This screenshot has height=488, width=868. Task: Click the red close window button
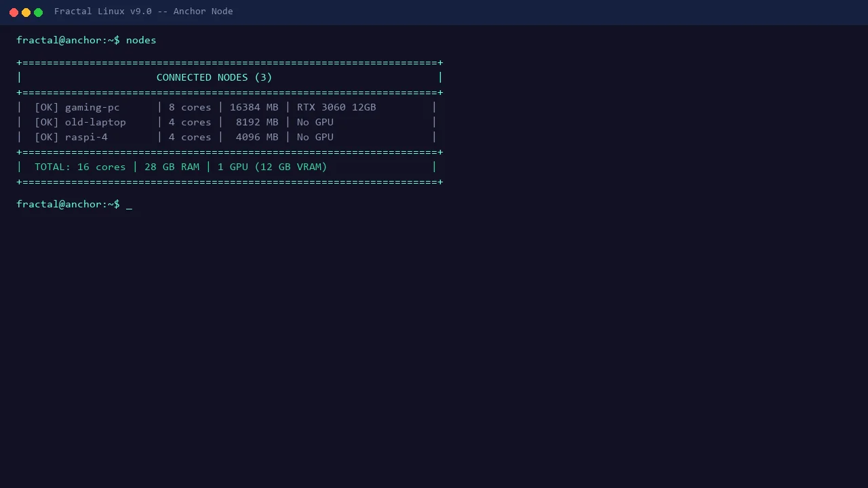[14, 12]
